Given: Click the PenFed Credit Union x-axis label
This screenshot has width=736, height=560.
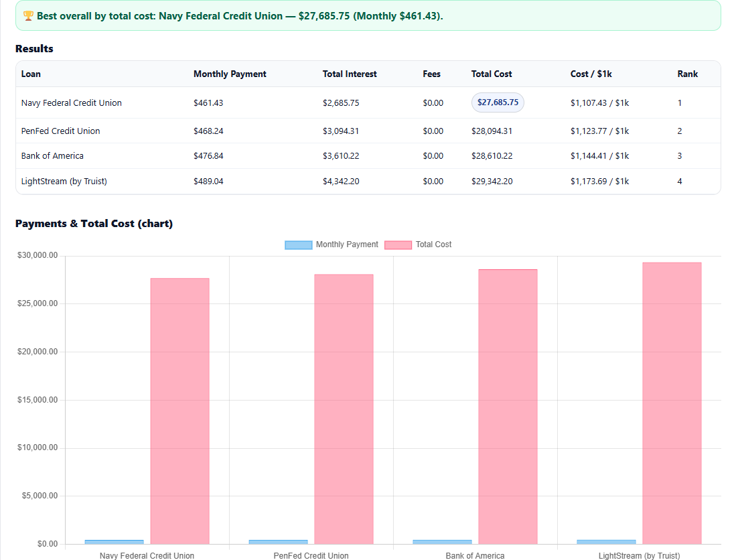Looking at the screenshot, I should 311,556.
